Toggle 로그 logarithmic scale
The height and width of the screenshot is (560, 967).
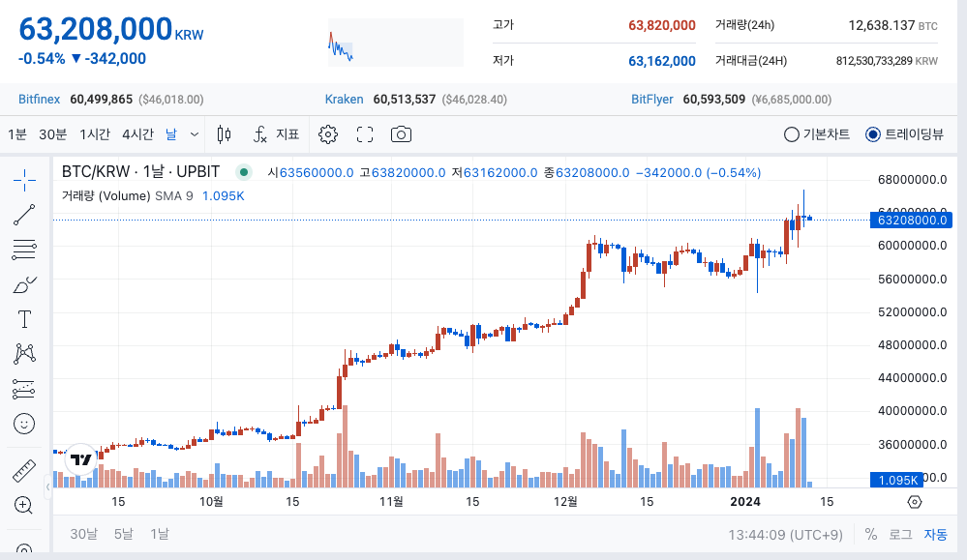900,534
